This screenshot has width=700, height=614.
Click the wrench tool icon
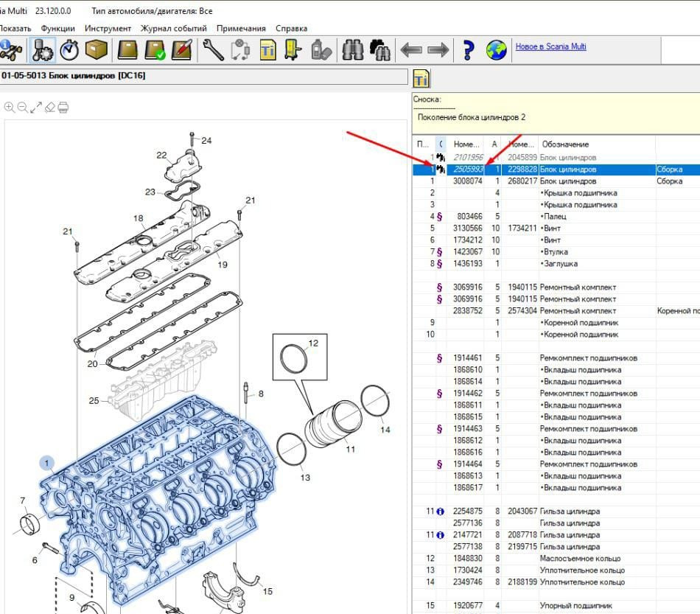click(213, 50)
